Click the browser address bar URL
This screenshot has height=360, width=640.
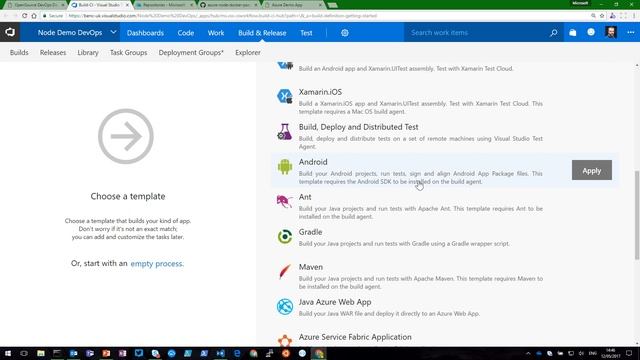(x=222, y=16)
